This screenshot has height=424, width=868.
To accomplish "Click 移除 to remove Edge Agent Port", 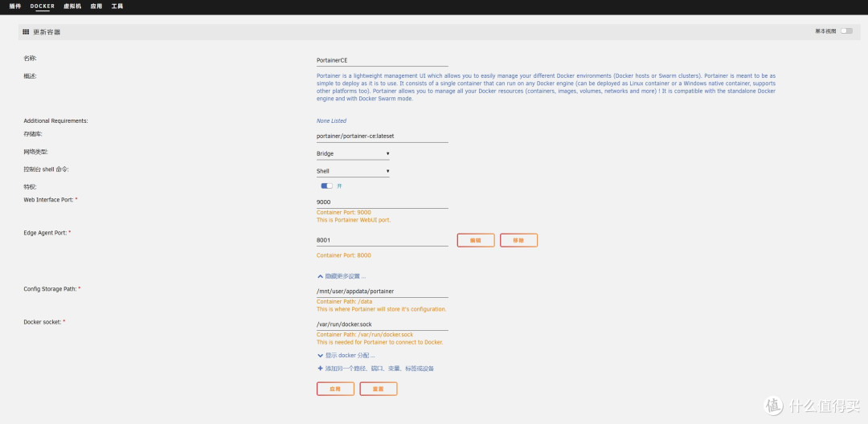I will [x=518, y=240].
